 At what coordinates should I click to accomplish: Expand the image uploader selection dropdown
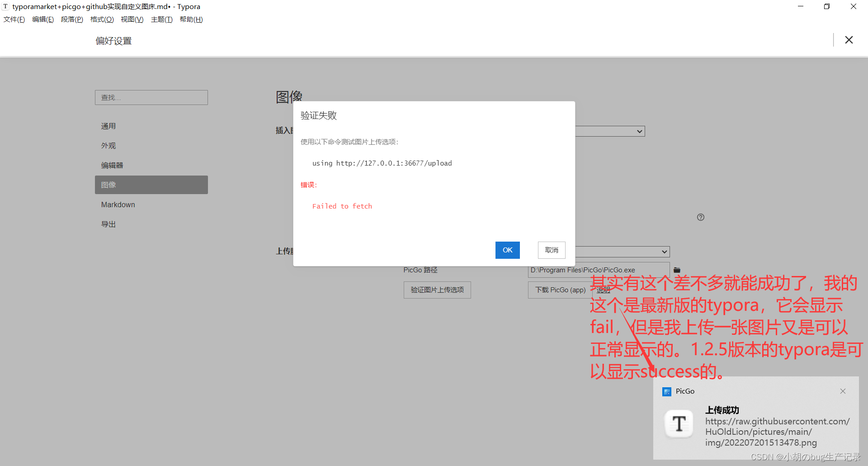pyautogui.click(x=664, y=251)
